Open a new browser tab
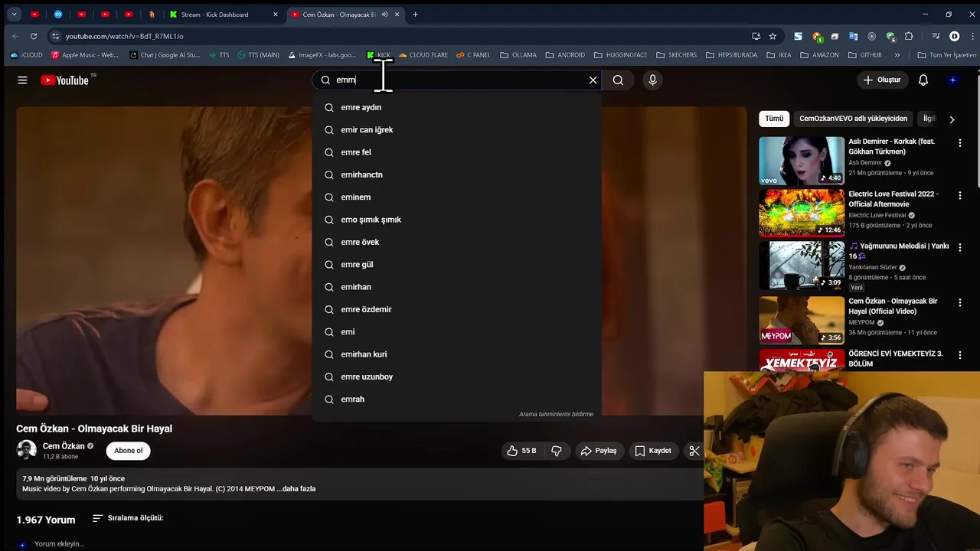This screenshot has height=551, width=980. [415, 15]
